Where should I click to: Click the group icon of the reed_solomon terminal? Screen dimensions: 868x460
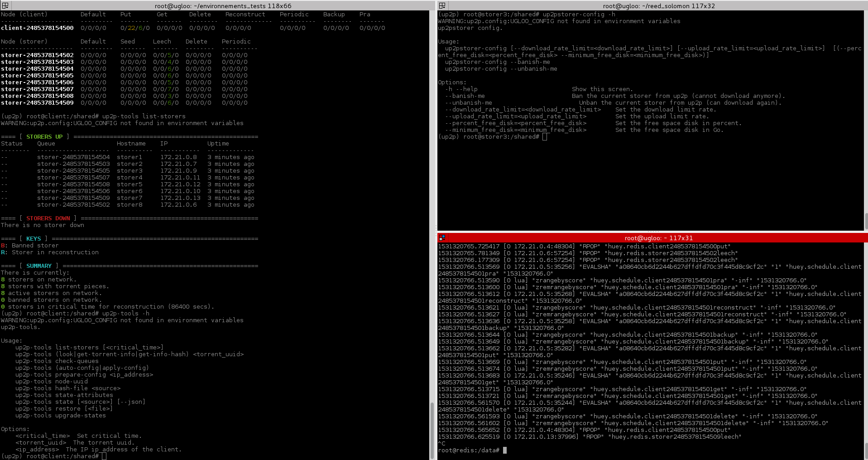coord(442,5)
